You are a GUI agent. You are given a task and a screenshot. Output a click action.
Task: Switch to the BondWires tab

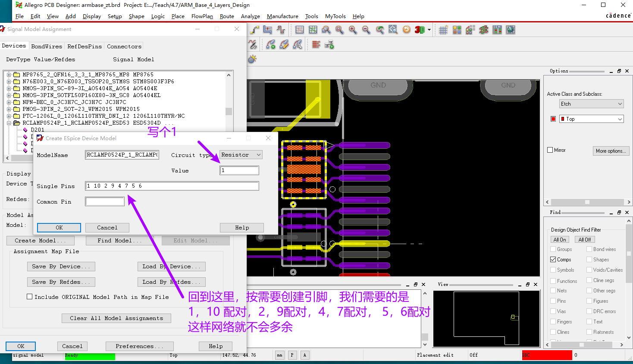(47, 46)
